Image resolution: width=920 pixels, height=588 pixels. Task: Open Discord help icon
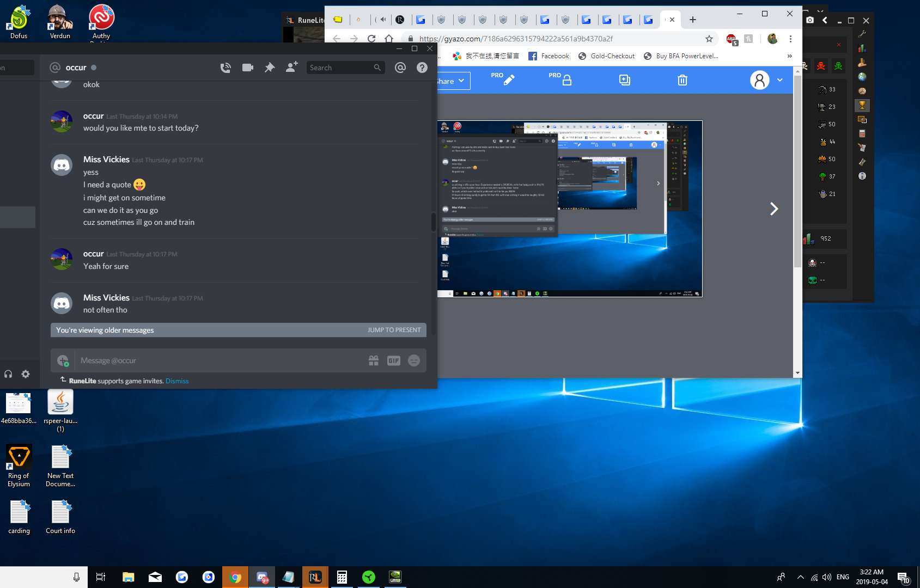tap(422, 68)
